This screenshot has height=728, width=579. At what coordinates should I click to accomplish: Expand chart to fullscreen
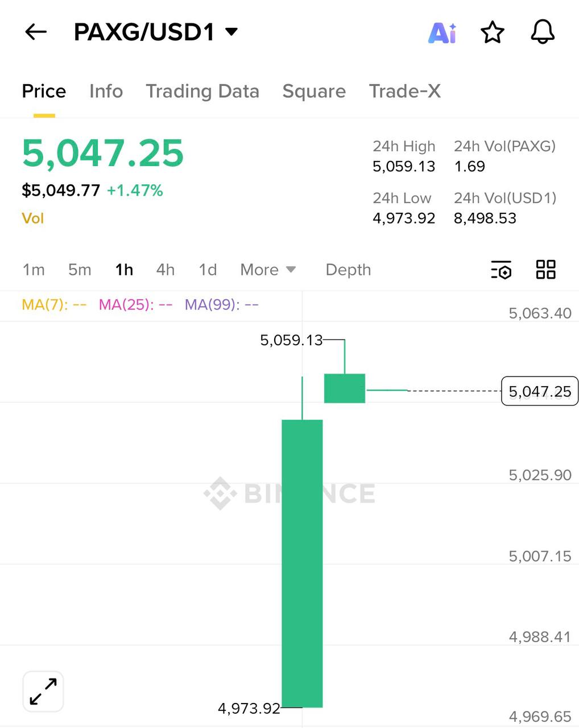pyautogui.click(x=43, y=692)
